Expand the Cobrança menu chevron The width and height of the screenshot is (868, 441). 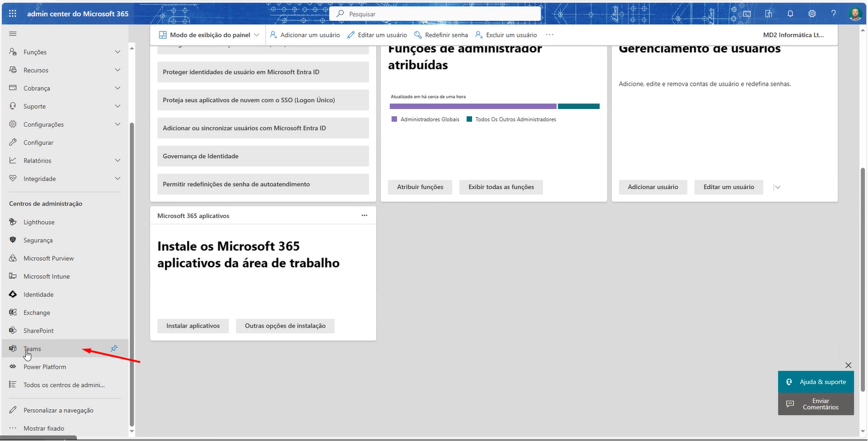(x=118, y=88)
